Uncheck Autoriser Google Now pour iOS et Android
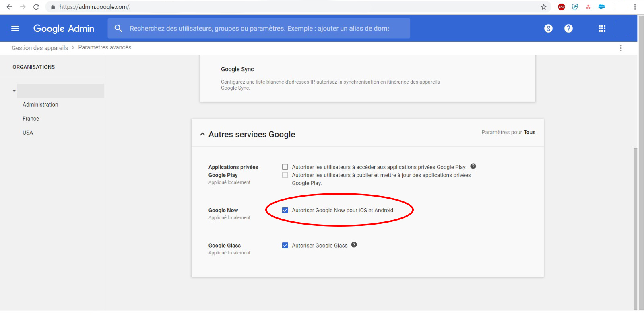This screenshot has height=332, width=644. tap(285, 210)
